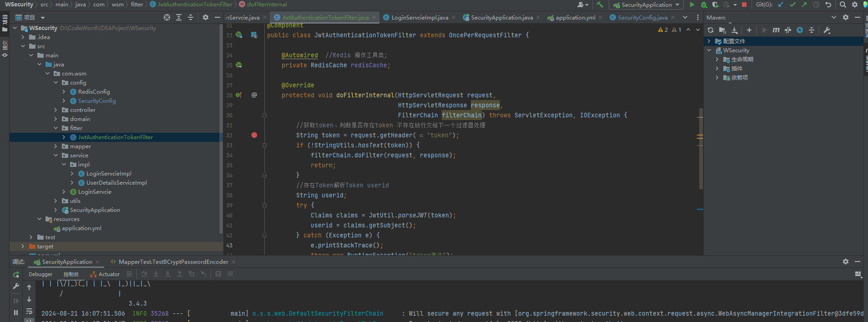868x322 pixels.
Task: Rerun SecurityApplication in debug panel
Action: 16,274
